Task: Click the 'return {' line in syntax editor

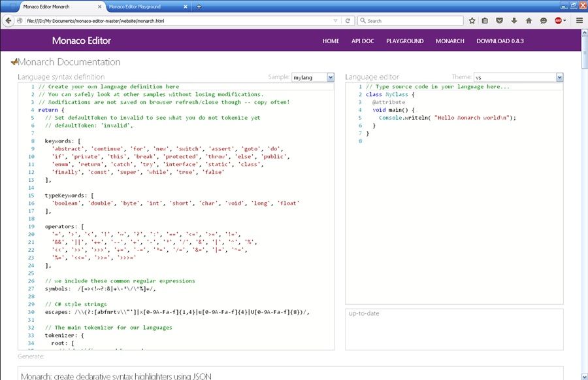Action: coord(51,110)
